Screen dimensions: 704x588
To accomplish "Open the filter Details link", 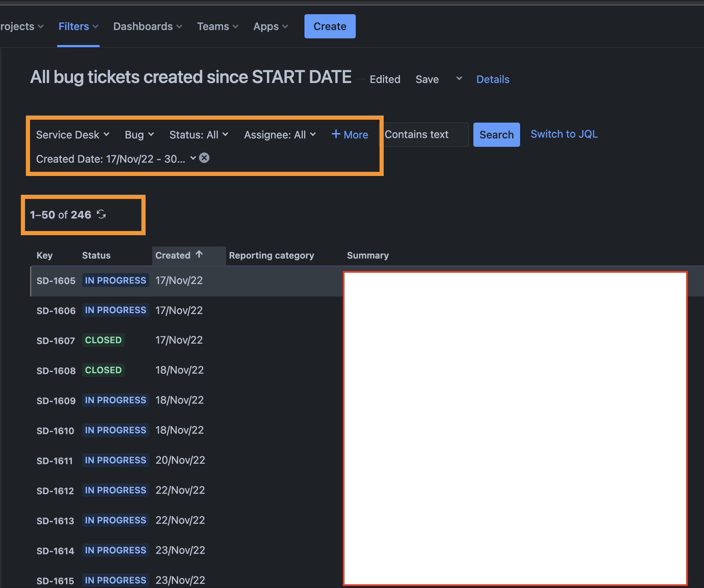I will (x=493, y=79).
